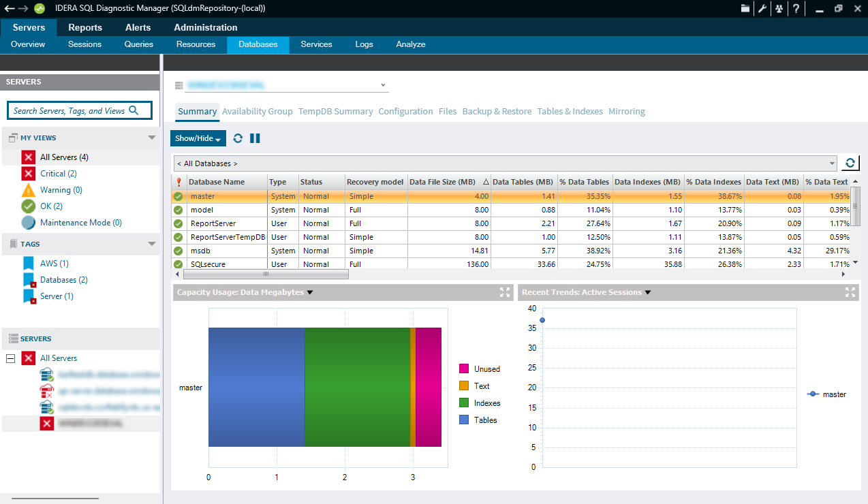The image size is (868, 504).
Task: Open the Backup & Restore tab
Action: point(497,112)
